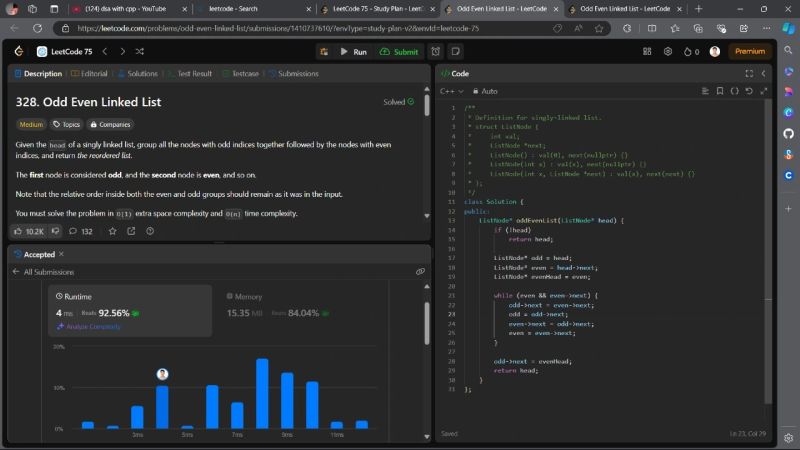The height and width of the screenshot is (450, 800).
Task: Open the layout grid icon in top bar
Action: coord(647,52)
